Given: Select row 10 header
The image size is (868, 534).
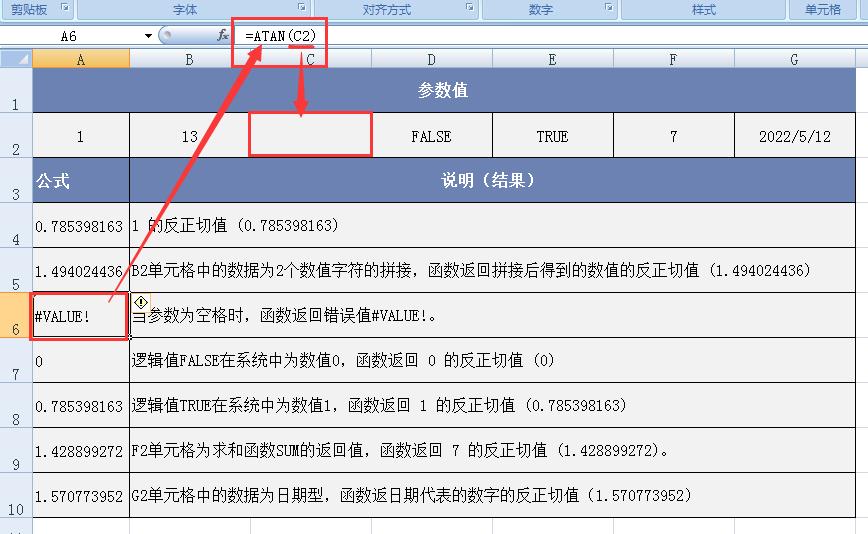Looking at the screenshot, I should click(x=16, y=495).
